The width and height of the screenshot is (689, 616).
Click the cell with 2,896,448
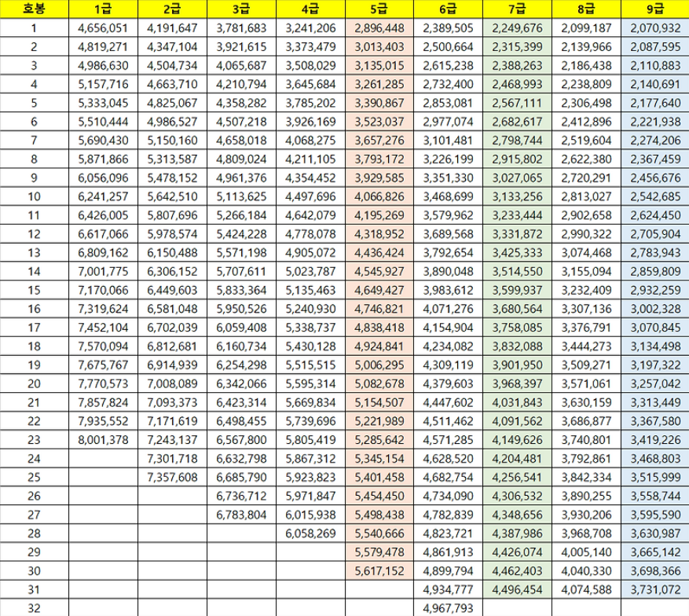379,28
